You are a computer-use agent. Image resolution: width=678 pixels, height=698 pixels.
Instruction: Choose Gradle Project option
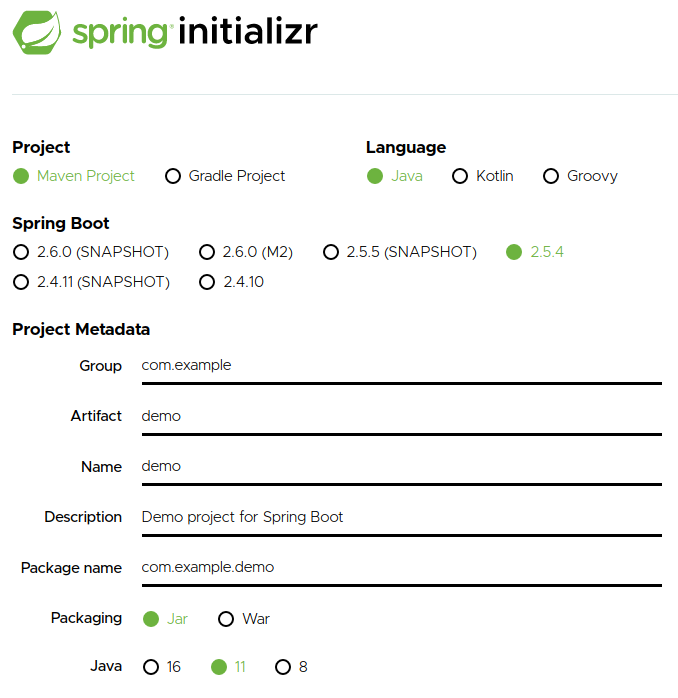[x=173, y=176]
